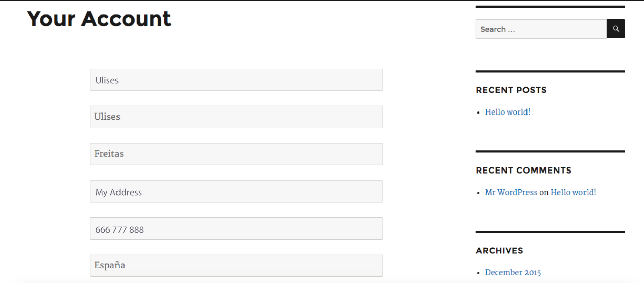Click the Recent Comments widget heading
The height and width of the screenshot is (283, 644).
pyautogui.click(x=523, y=171)
